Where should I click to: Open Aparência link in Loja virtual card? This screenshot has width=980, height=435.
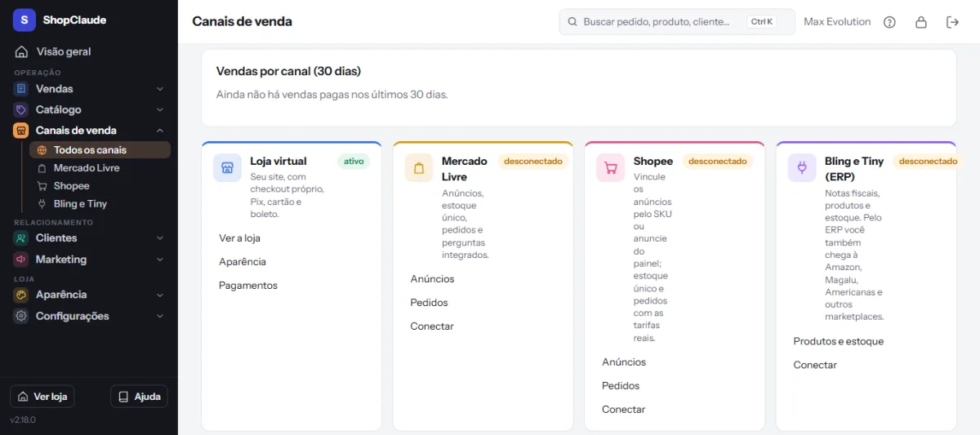coord(243,262)
